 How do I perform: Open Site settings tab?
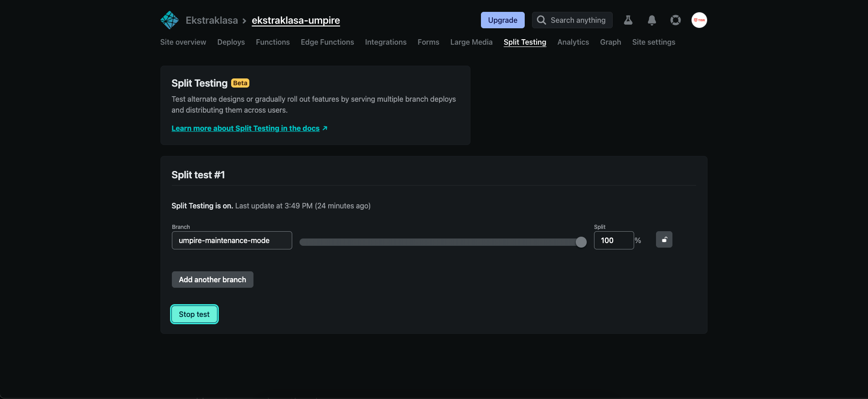tap(654, 42)
